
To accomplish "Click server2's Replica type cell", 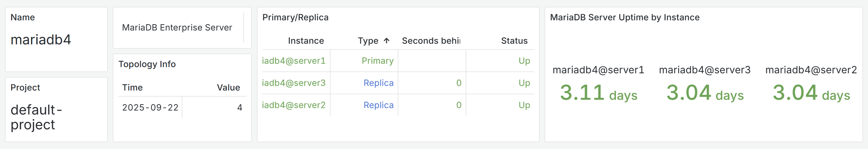I will (378, 105).
